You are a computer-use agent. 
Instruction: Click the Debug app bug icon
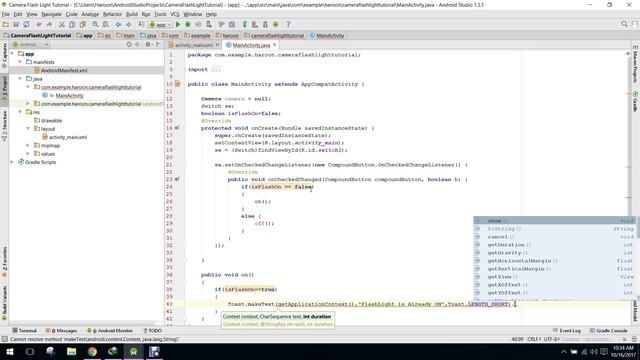[x=188, y=24]
